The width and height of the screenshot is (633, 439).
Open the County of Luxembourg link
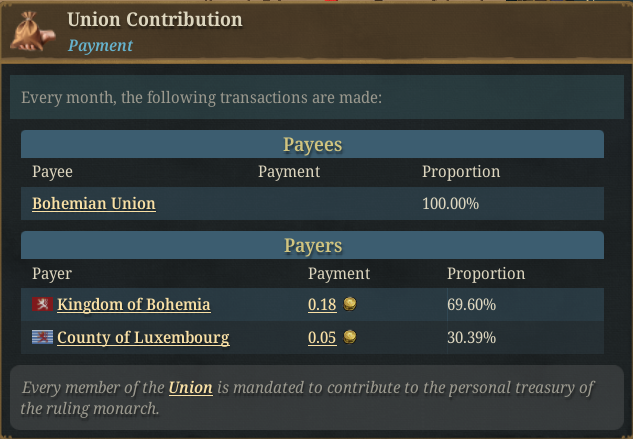pos(143,337)
